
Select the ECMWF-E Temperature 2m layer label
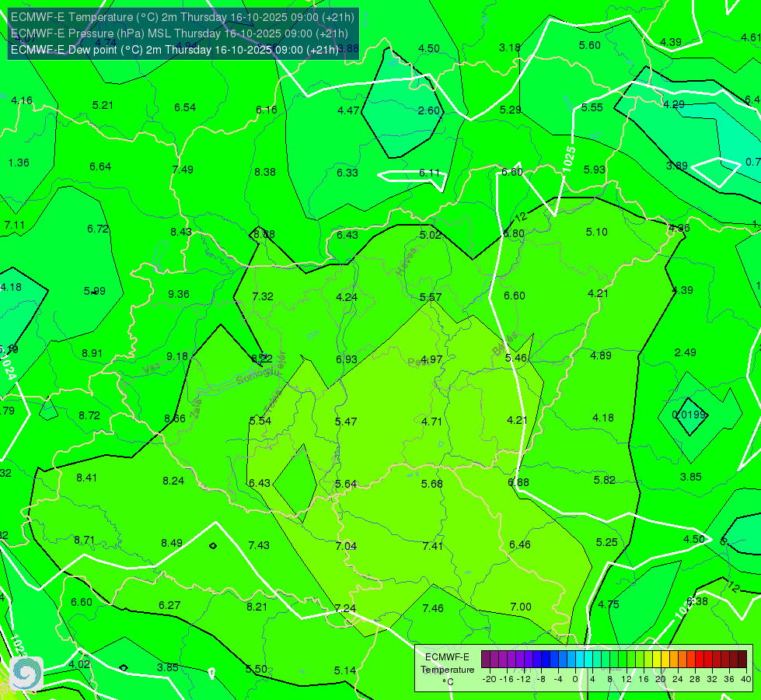[183, 17]
